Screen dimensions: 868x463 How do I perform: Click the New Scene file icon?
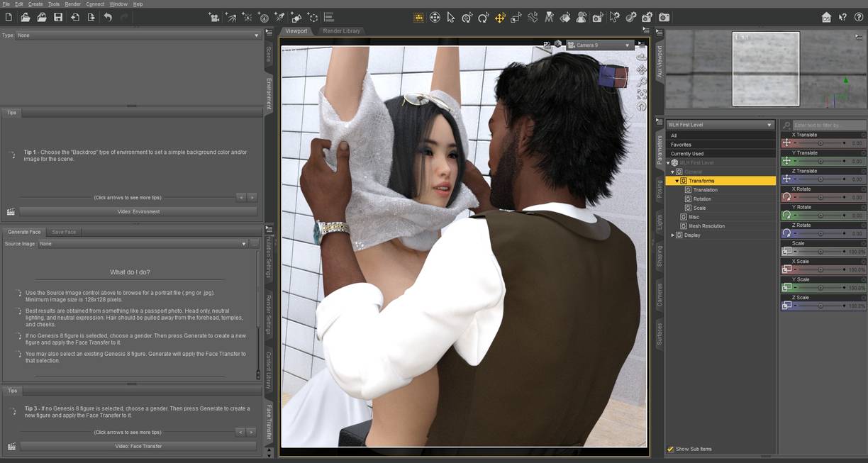[9, 17]
